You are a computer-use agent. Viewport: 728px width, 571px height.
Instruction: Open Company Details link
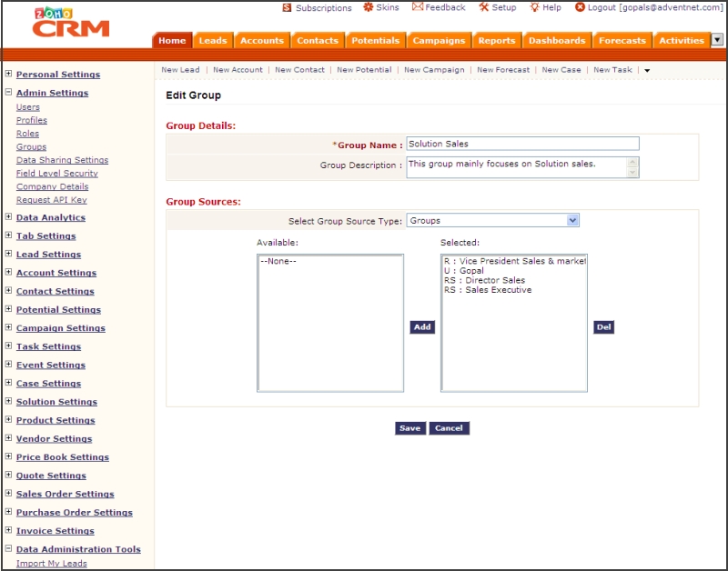point(52,186)
